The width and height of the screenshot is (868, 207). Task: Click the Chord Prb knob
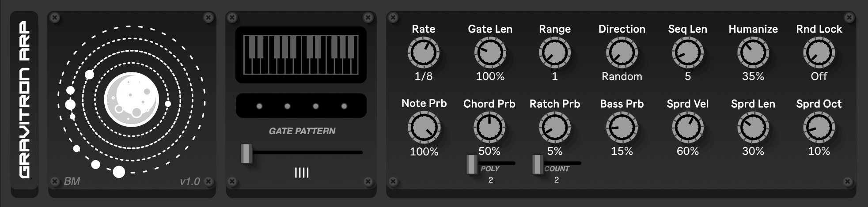click(489, 128)
